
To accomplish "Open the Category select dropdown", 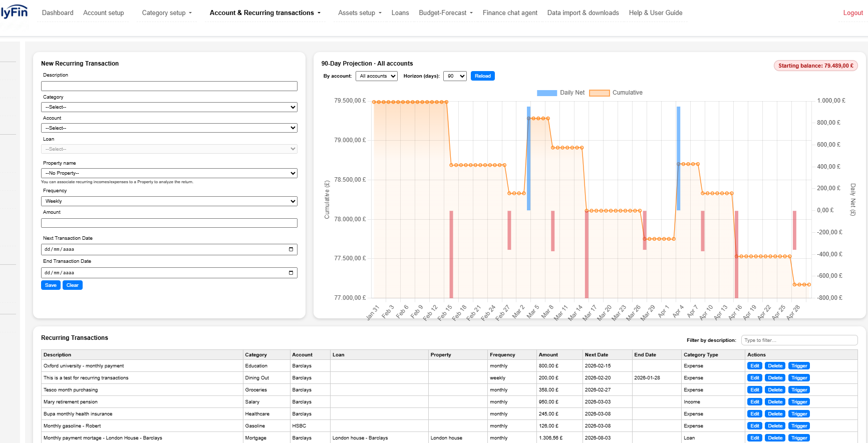I will pos(169,107).
